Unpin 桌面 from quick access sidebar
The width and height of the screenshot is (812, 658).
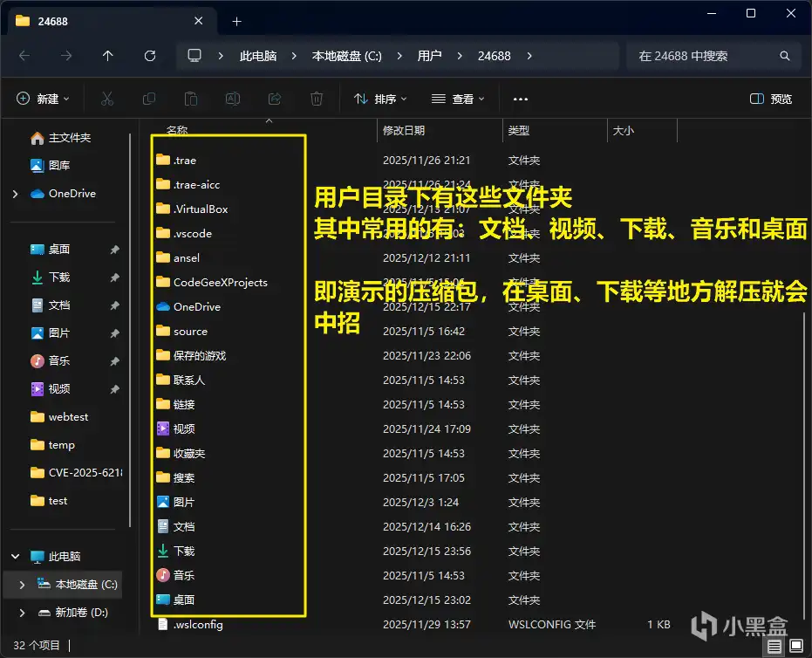click(x=114, y=250)
